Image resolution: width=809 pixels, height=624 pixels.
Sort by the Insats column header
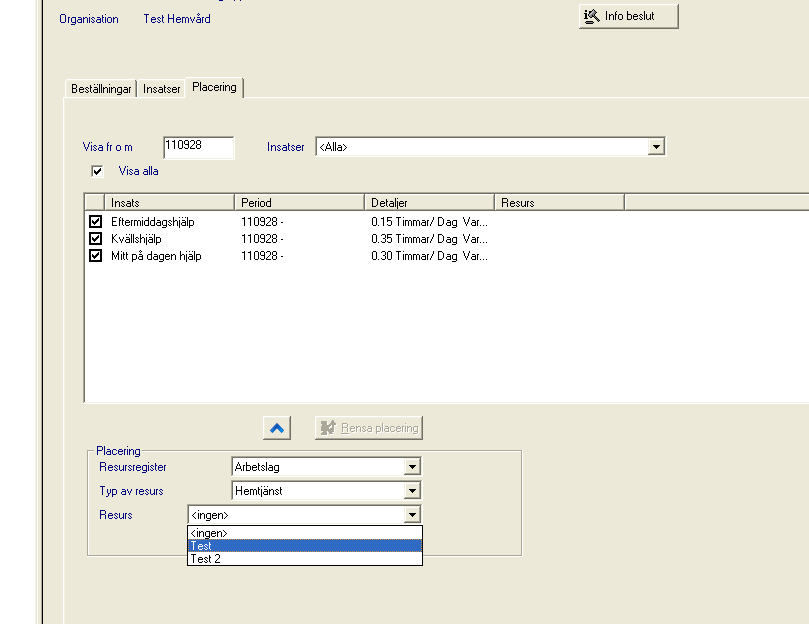[x=169, y=202]
